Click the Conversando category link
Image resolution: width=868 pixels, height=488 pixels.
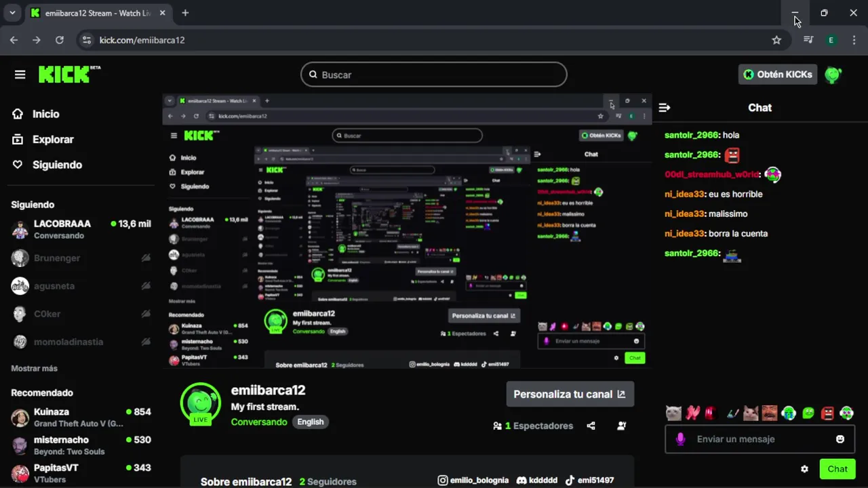[259, 422]
